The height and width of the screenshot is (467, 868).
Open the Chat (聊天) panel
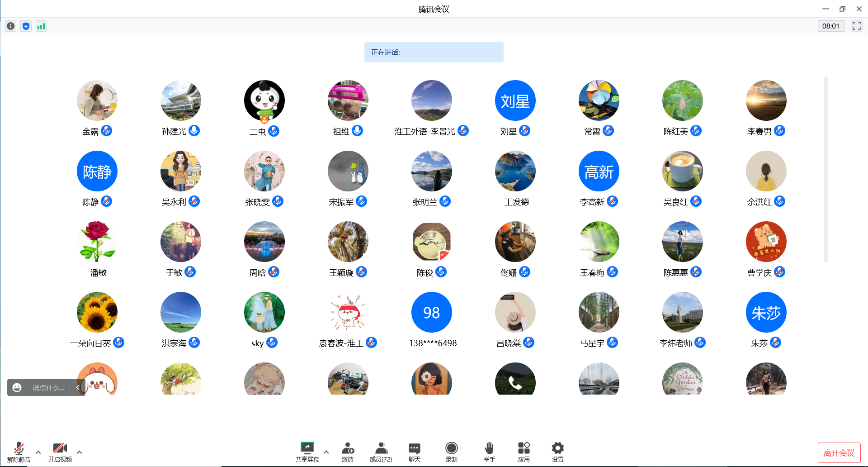[414, 451]
